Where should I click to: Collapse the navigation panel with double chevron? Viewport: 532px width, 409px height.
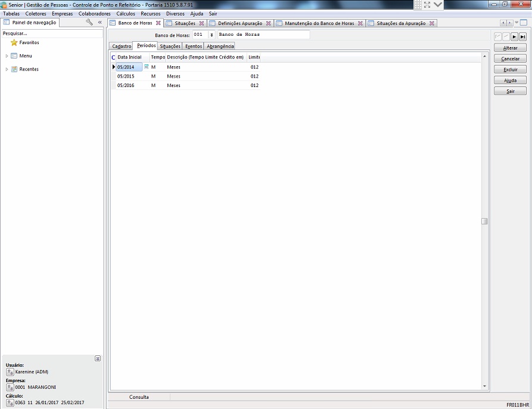(99, 22)
